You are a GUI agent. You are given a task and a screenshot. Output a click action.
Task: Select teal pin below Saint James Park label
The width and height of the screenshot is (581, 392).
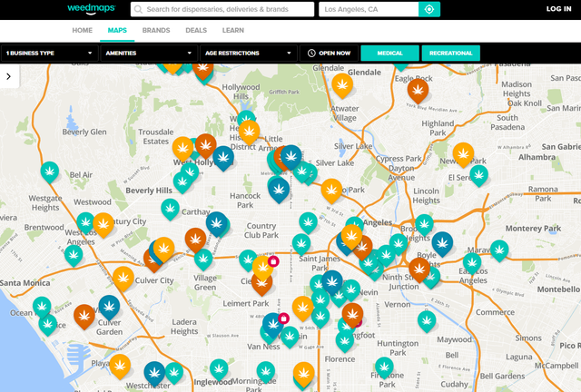[318, 284]
